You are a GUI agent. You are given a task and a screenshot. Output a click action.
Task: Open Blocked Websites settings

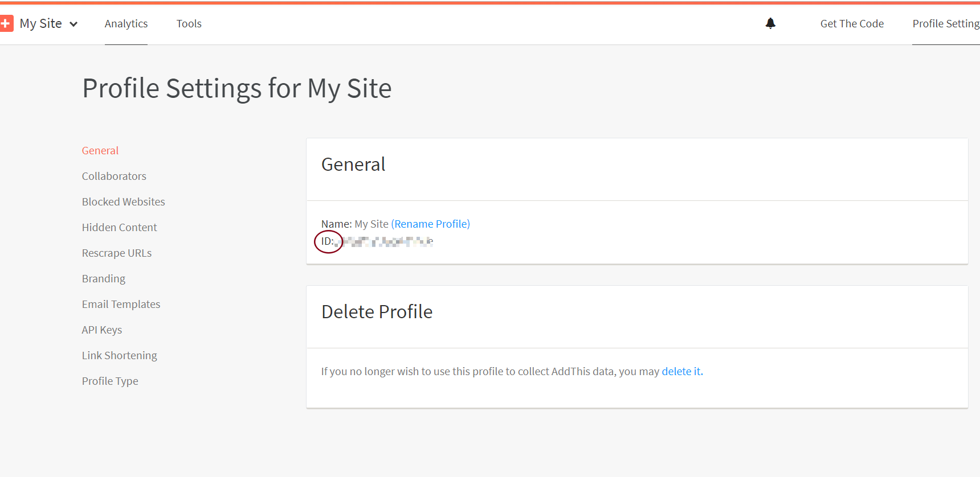tap(124, 202)
